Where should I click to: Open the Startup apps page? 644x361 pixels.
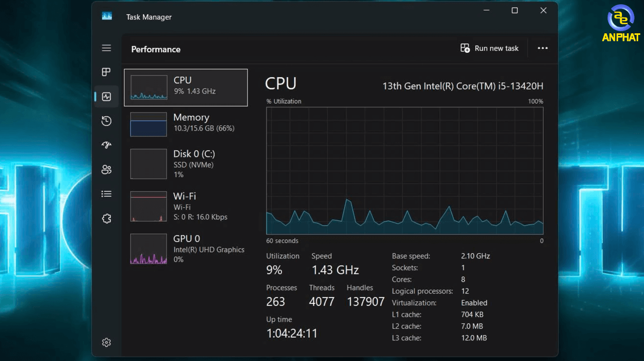(x=107, y=145)
